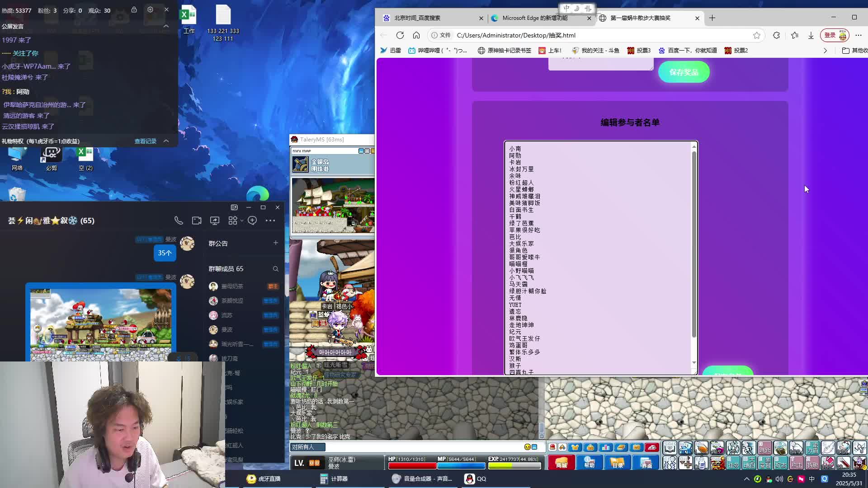Screen dimensions: 868x488
Task: Open Edge downloads icon
Action: (x=811, y=35)
